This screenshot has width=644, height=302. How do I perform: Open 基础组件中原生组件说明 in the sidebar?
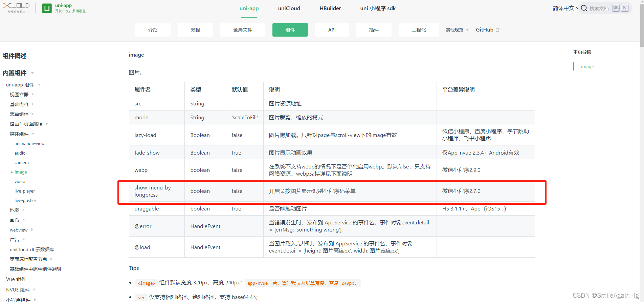coord(35,269)
